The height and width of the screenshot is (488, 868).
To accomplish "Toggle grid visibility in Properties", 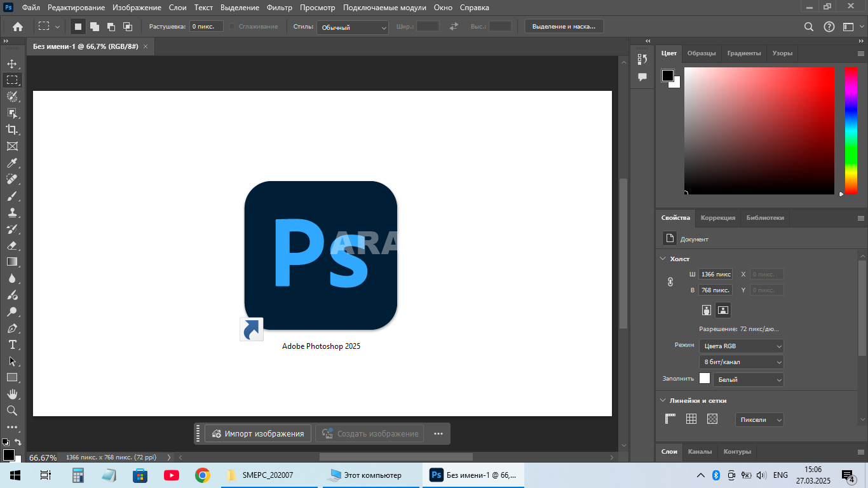I will click(691, 419).
